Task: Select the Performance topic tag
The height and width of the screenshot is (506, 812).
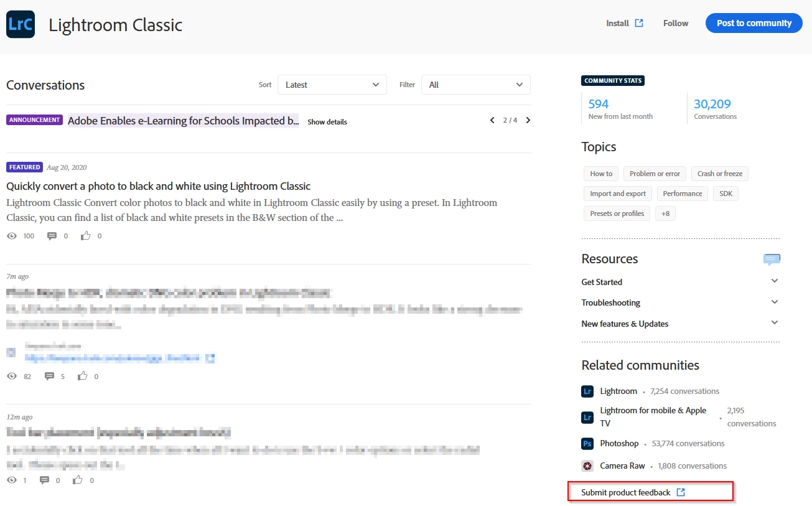Action: click(683, 194)
